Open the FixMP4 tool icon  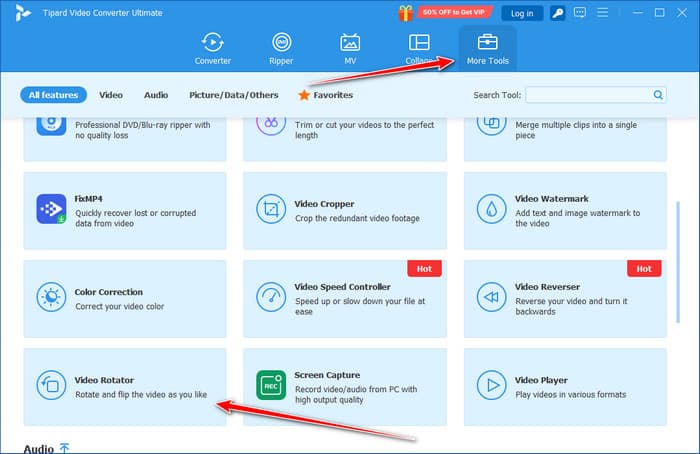[x=51, y=209]
